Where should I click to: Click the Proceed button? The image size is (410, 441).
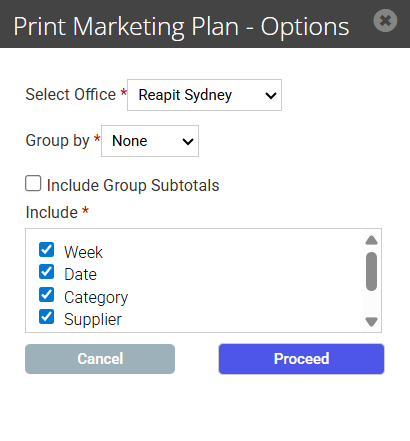pyautogui.click(x=301, y=359)
